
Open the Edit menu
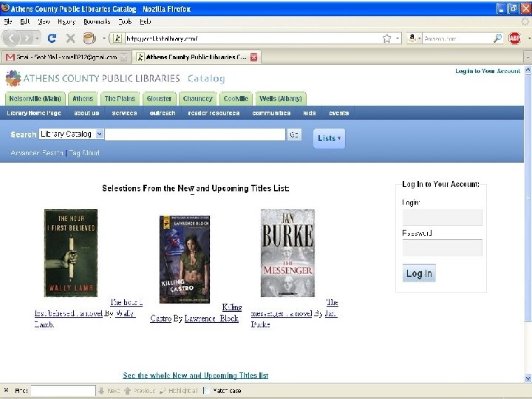25,21
